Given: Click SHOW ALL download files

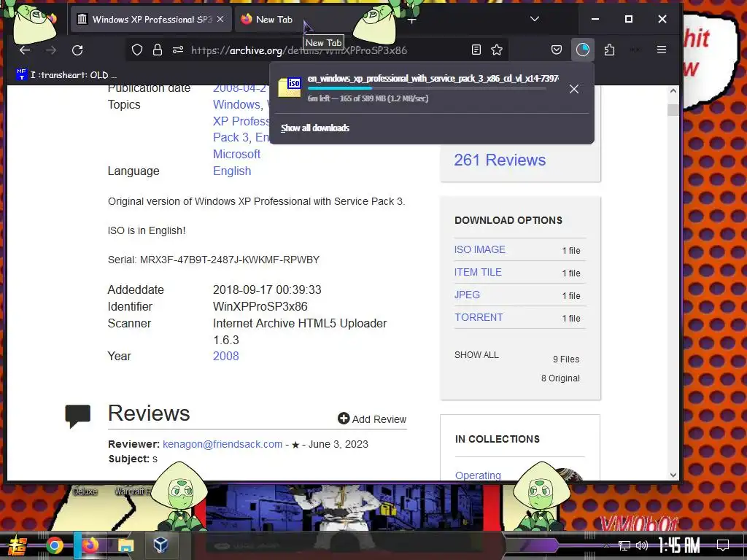Looking at the screenshot, I should [476, 355].
